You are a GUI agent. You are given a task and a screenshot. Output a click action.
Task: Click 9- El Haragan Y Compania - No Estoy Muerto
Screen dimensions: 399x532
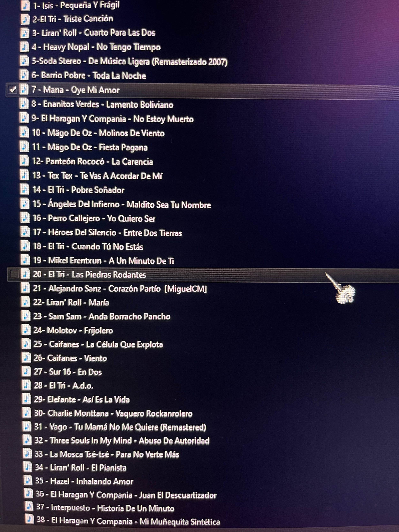(x=113, y=119)
